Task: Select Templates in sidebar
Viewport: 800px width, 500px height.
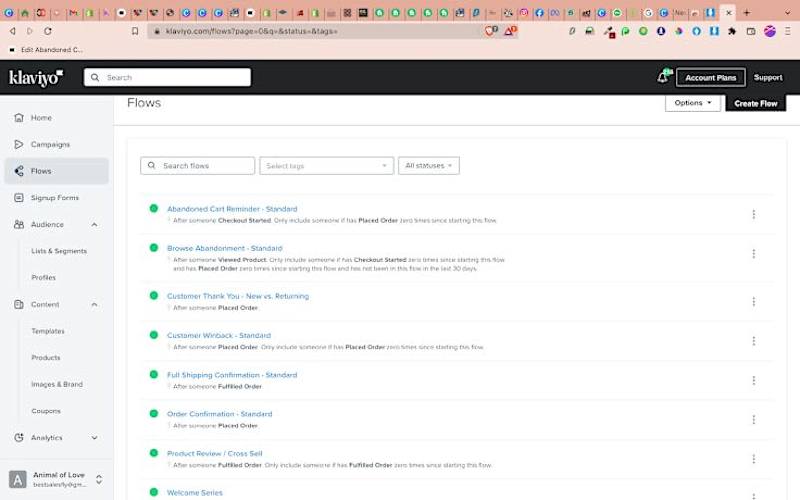Action: [48, 331]
